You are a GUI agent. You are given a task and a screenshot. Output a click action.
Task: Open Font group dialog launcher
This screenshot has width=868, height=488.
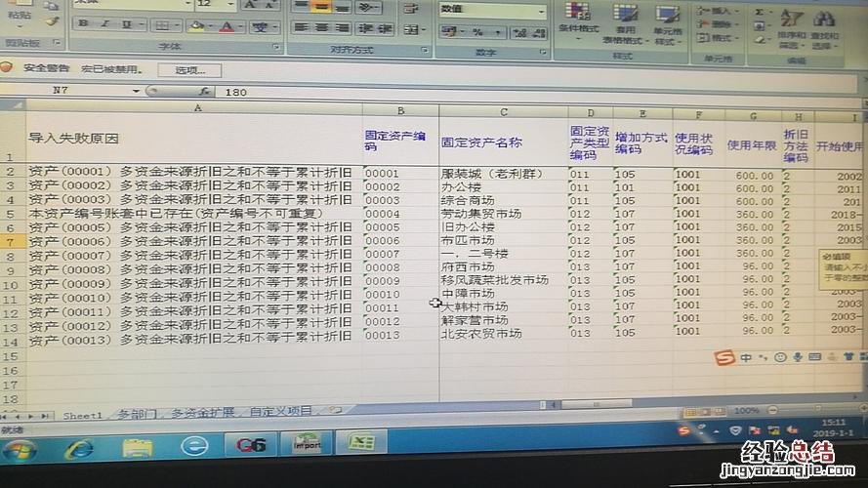click(x=276, y=48)
